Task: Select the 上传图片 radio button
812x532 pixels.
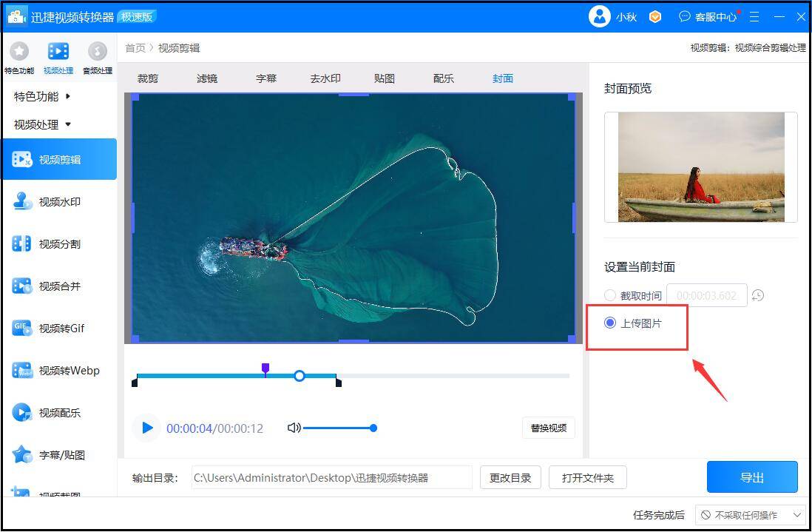Action: pyautogui.click(x=609, y=322)
